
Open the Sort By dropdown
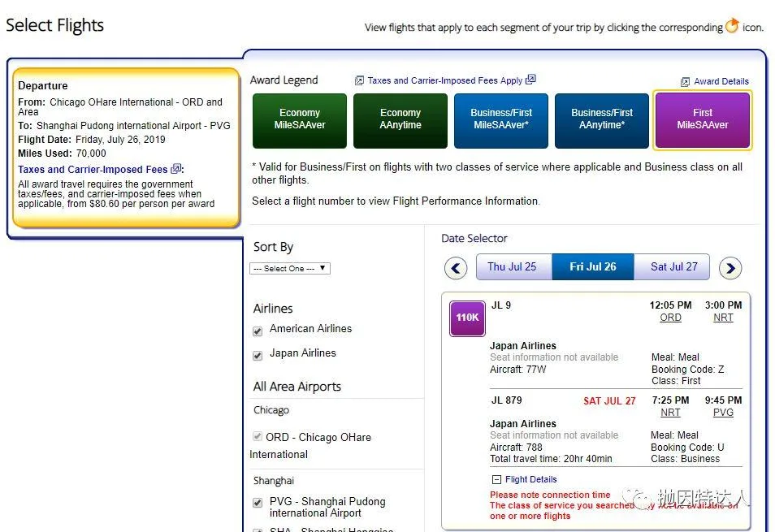point(290,268)
